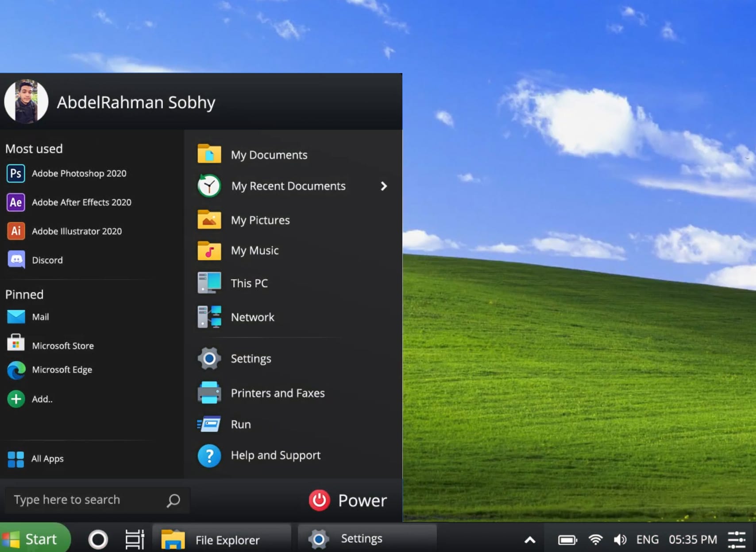Click the battery icon in tray
The height and width of the screenshot is (552, 756).
point(567,540)
